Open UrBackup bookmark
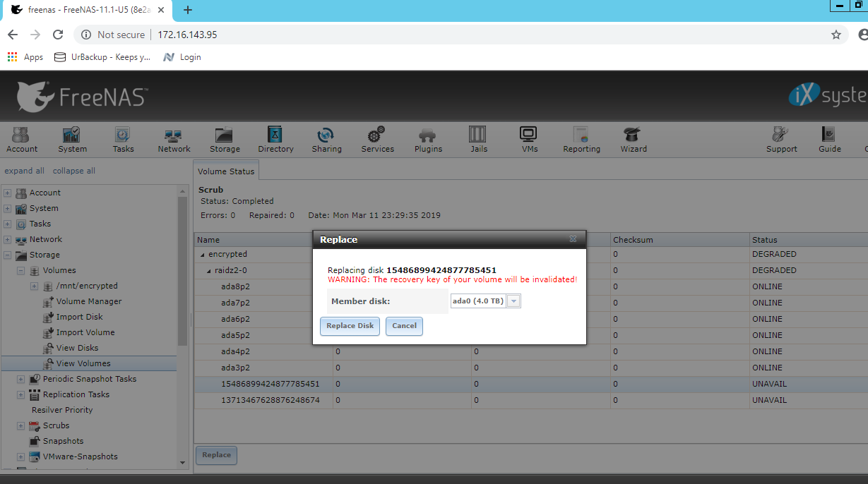Viewport: 868px width, 484px height. tap(102, 57)
